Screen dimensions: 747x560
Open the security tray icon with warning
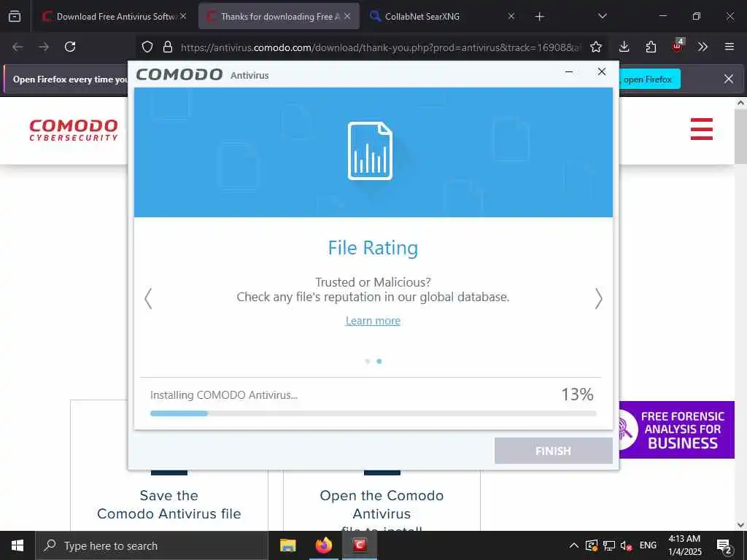pyautogui.click(x=591, y=545)
